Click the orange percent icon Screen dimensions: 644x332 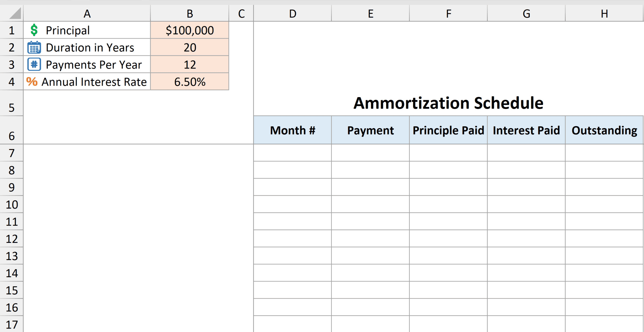(32, 82)
